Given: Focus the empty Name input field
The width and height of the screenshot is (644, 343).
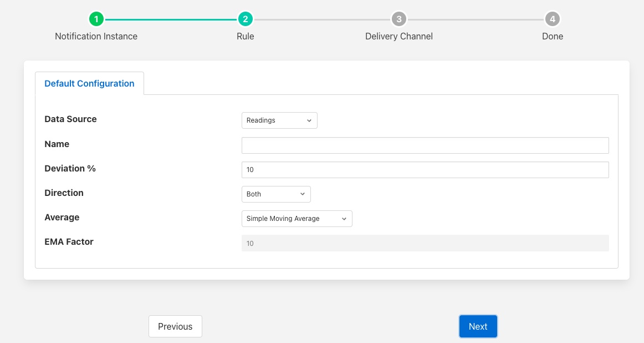Looking at the screenshot, I should point(425,145).
